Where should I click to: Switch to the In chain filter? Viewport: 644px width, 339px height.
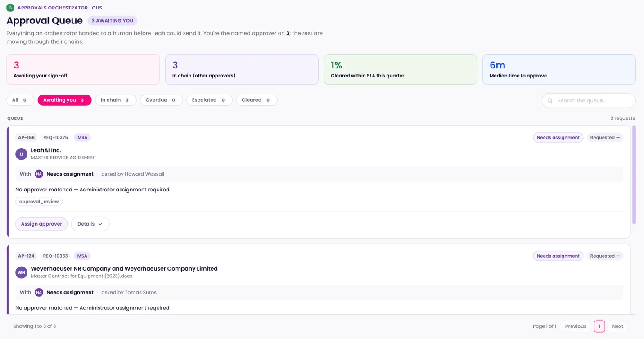click(x=116, y=100)
